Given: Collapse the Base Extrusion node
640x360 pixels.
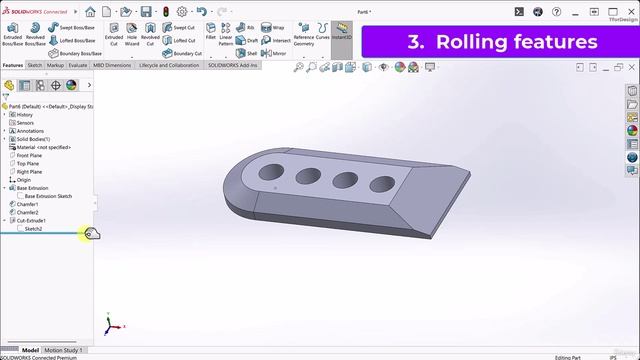Looking at the screenshot, I should pos(4,188).
